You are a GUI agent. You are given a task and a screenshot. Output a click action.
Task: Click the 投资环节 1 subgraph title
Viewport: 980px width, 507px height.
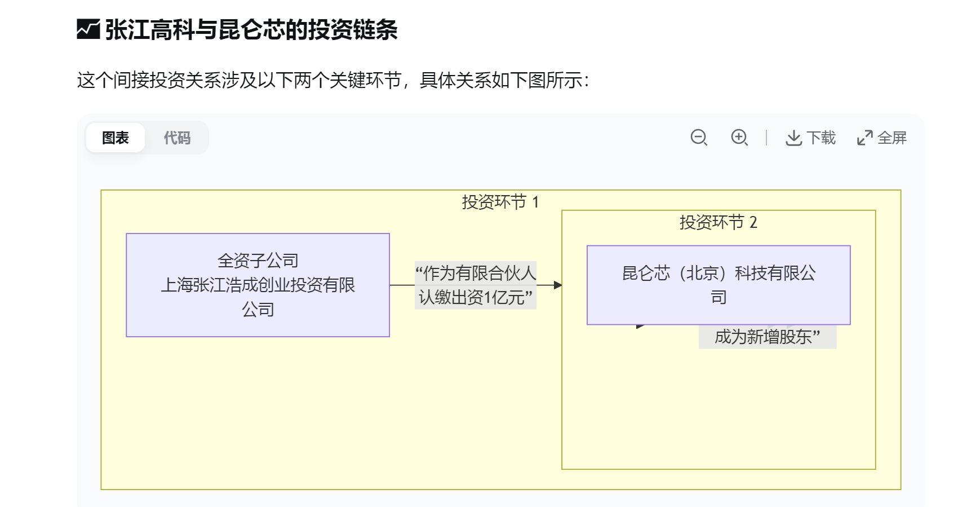[500, 202]
